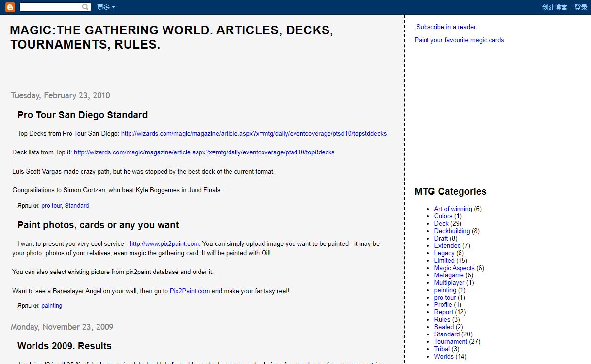Click the pro tour label under first post

click(x=51, y=206)
